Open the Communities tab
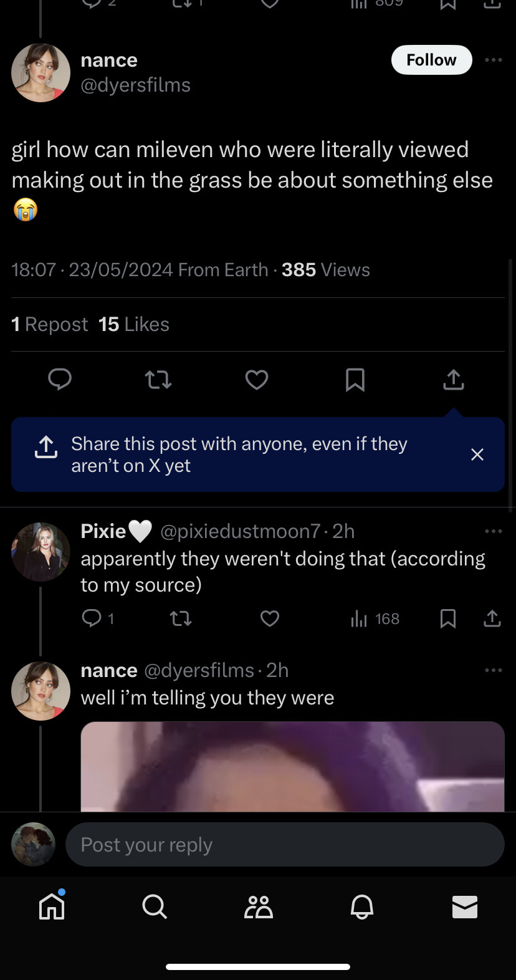516x980 pixels. pos(258,906)
